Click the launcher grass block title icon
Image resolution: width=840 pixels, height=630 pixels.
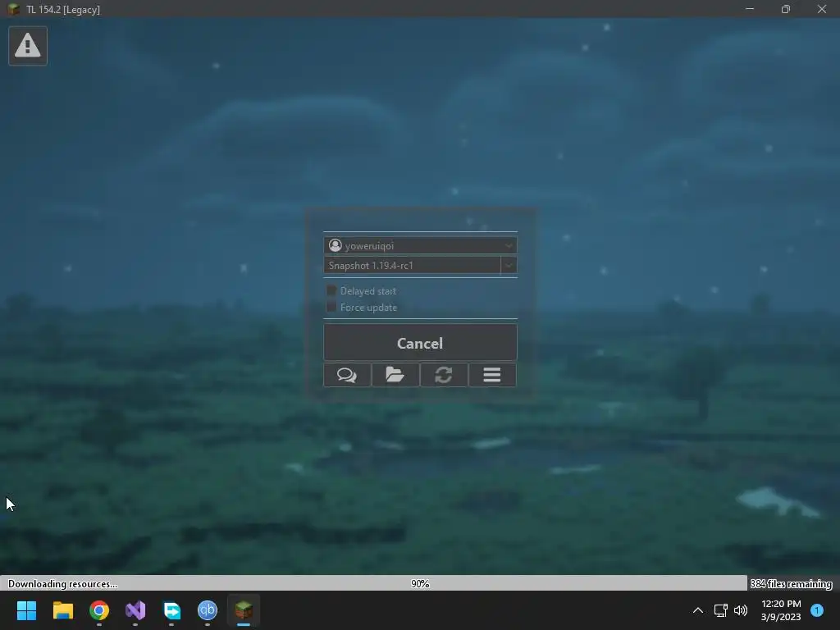[x=13, y=9]
